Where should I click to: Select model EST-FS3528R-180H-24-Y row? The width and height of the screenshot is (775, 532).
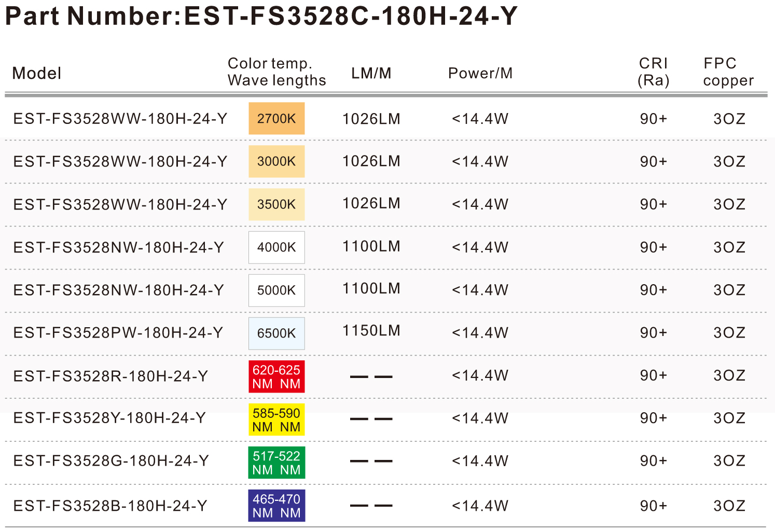pyautogui.click(x=387, y=376)
